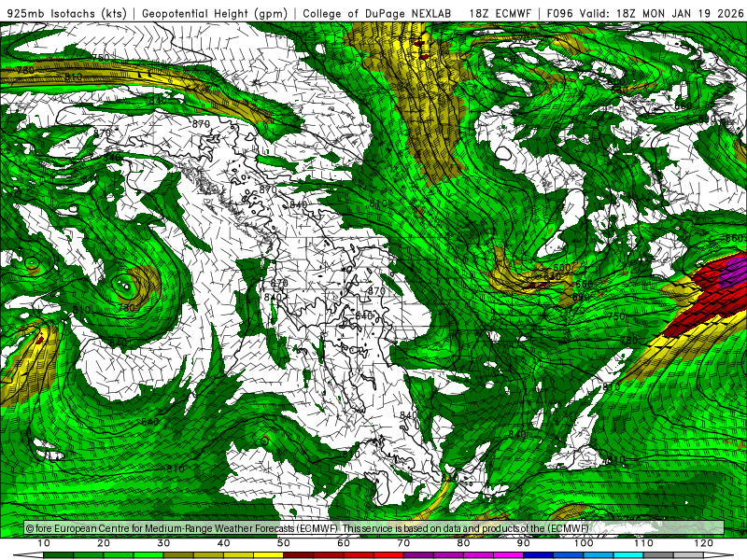Click the "90" legend scale label
This screenshot has height=560, width=747.
[524, 543]
